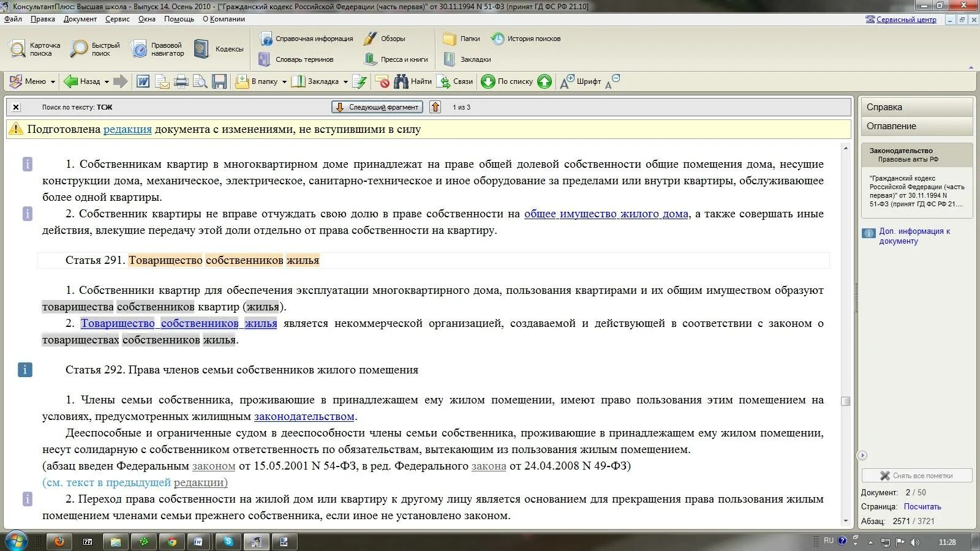This screenshot has height=551, width=980.
Task: Save document with floppy disk icon
Action: pyautogui.click(x=219, y=81)
